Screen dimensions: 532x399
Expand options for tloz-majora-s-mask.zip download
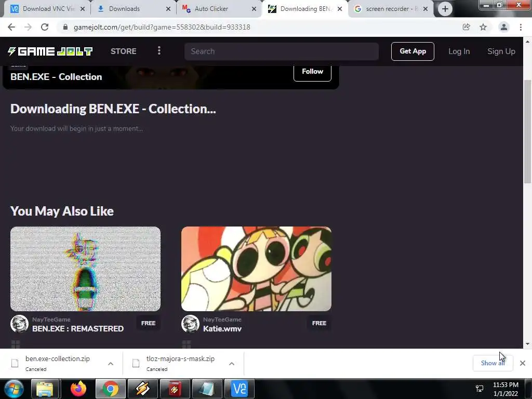click(x=232, y=363)
